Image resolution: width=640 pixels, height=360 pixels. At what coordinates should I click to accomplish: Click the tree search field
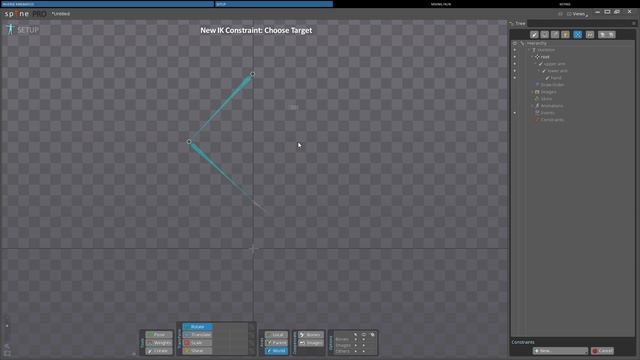(579, 23)
